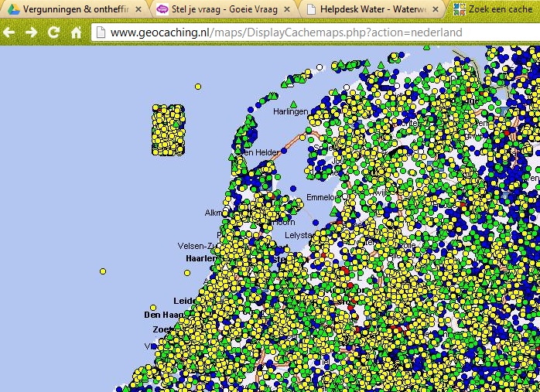
Task: Close the Stel je vraag tab
Action: point(287,9)
